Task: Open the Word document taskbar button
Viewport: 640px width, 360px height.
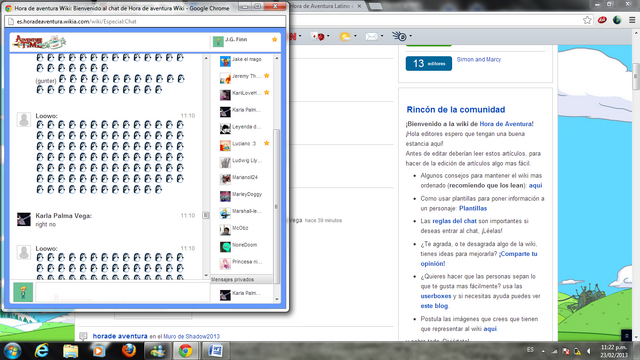Action: tap(215, 351)
